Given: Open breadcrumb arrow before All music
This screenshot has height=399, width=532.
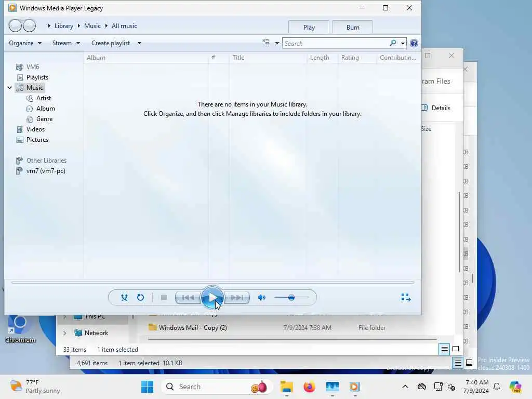Looking at the screenshot, I should click(106, 26).
